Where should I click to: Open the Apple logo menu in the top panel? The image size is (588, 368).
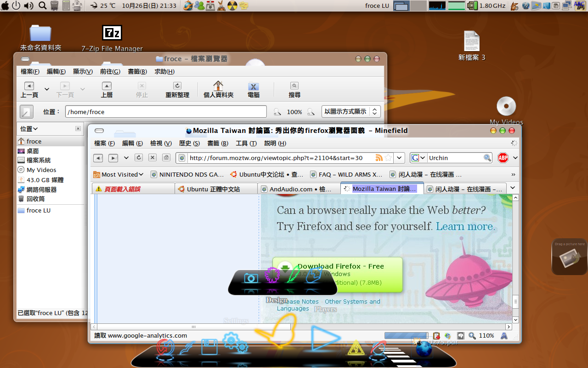click(x=5, y=6)
